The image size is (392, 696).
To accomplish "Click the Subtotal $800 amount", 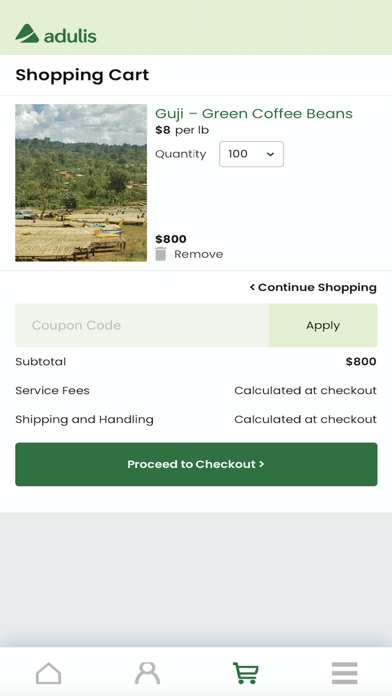I will pos(361,362).
